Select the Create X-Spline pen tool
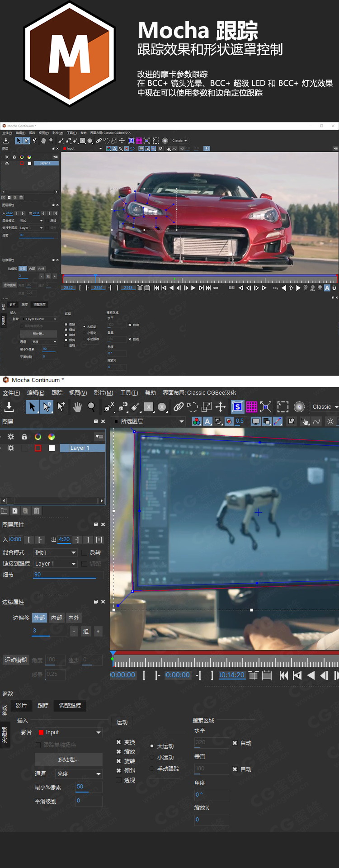 (x=109, y=407)
